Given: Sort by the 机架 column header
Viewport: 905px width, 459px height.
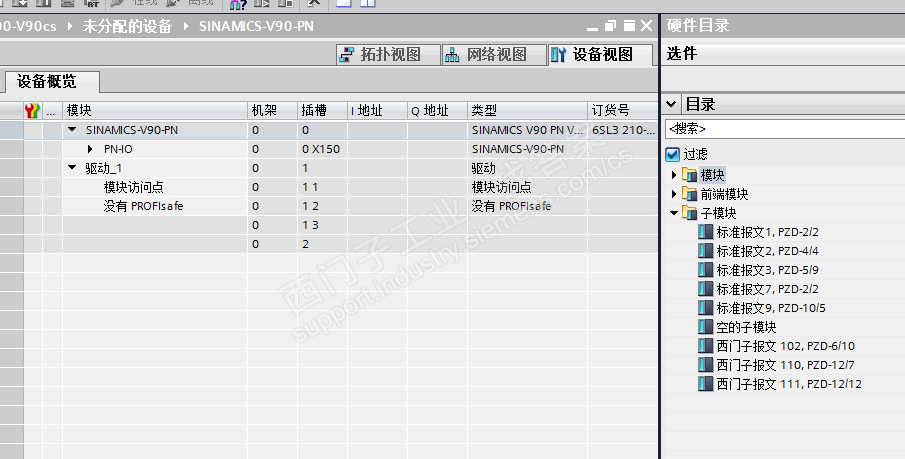Looking at the screenshot, I should [x=272, y=110].
